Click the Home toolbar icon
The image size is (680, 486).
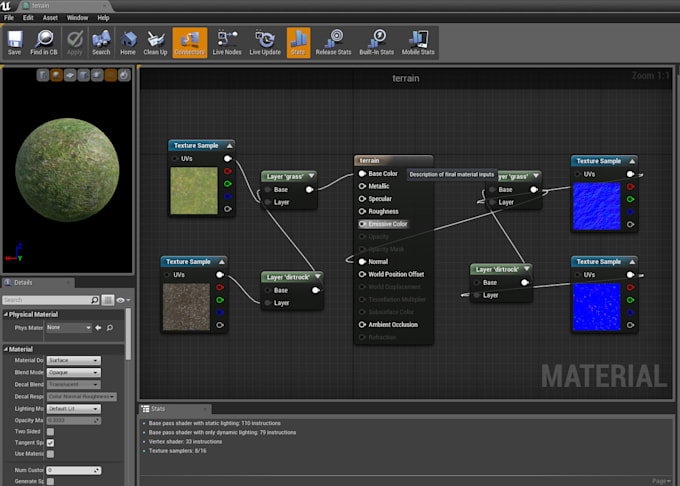(128, 41)
